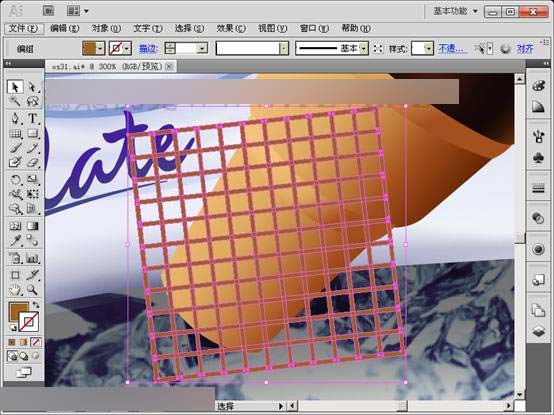Apply solid Color mode button
Image resolution: width=554 pixels, height=415 pixels.
12,342
